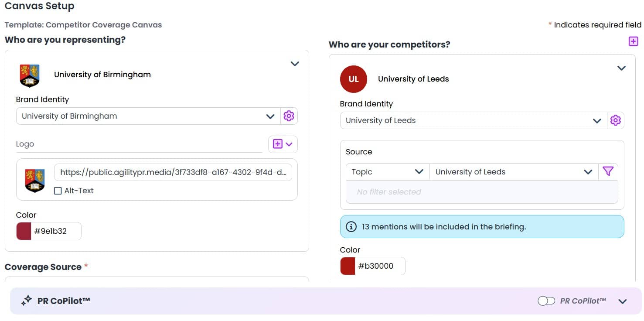644x321 pixels.
Task: Click '13 mentions will be included' message
Action: coord(444,227)
